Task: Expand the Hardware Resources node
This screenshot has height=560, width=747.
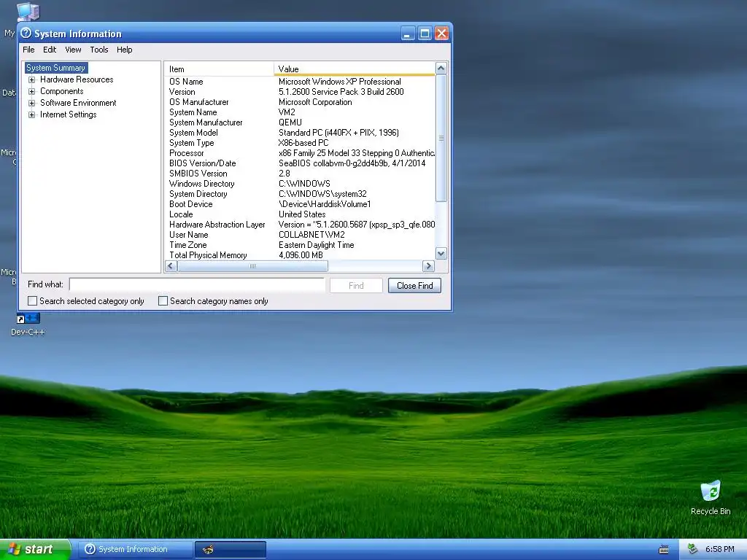Action: 31,79
